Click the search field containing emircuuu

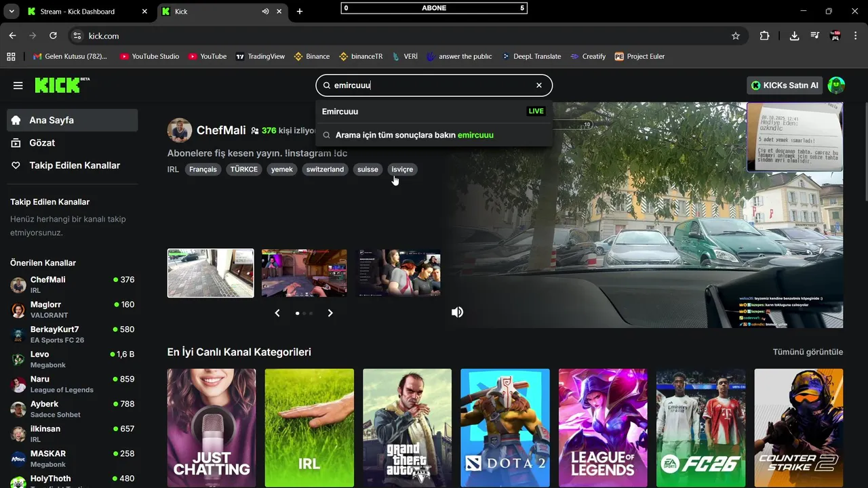[434, 85]
